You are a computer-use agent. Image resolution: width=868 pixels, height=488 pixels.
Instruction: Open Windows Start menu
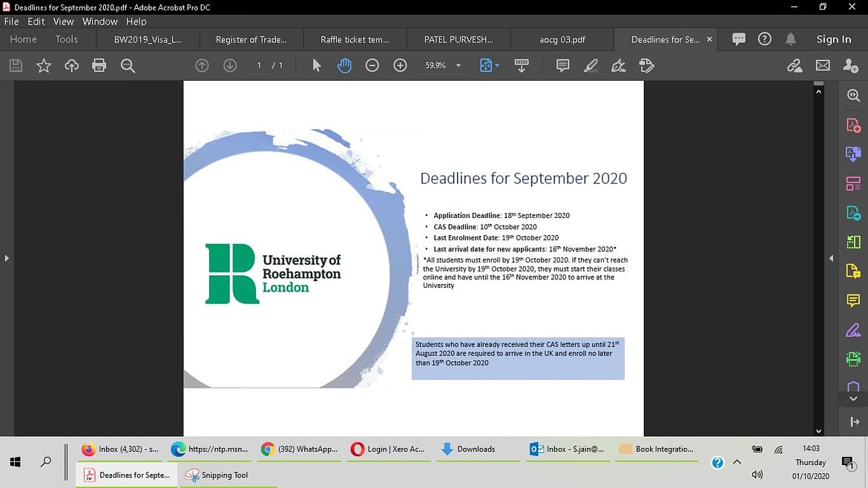[x=16, y=461]
